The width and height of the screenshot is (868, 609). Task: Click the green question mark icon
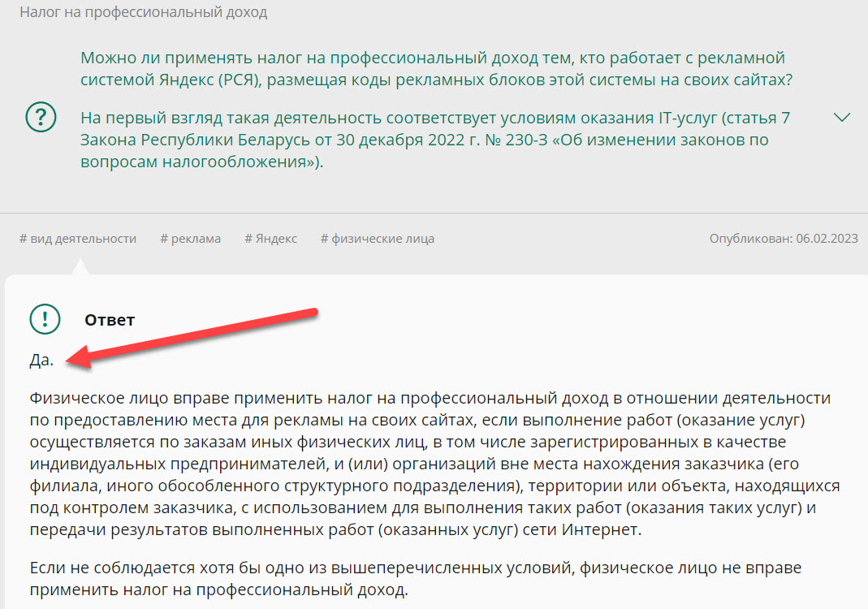click(x=41, y=117)
